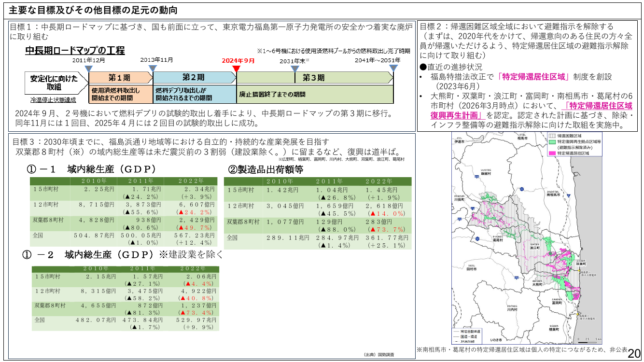Click the 富岡町 label on the map

pos(556,303)
